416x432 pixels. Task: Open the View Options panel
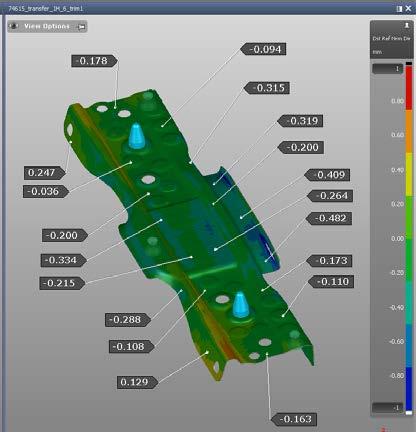[x=47, y=26]
